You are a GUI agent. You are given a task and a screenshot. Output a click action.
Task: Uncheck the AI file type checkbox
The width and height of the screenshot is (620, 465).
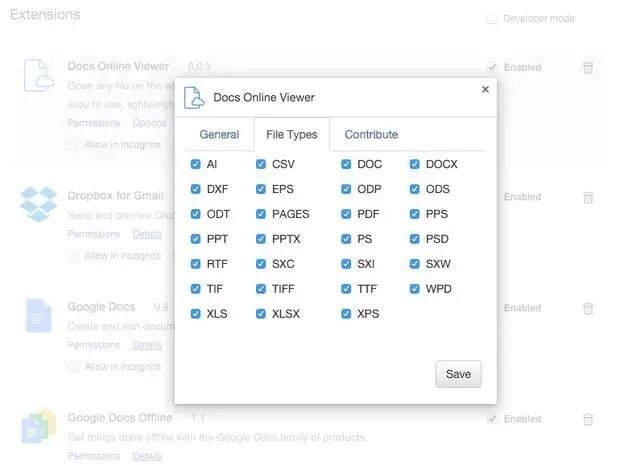tap(196, 164)
